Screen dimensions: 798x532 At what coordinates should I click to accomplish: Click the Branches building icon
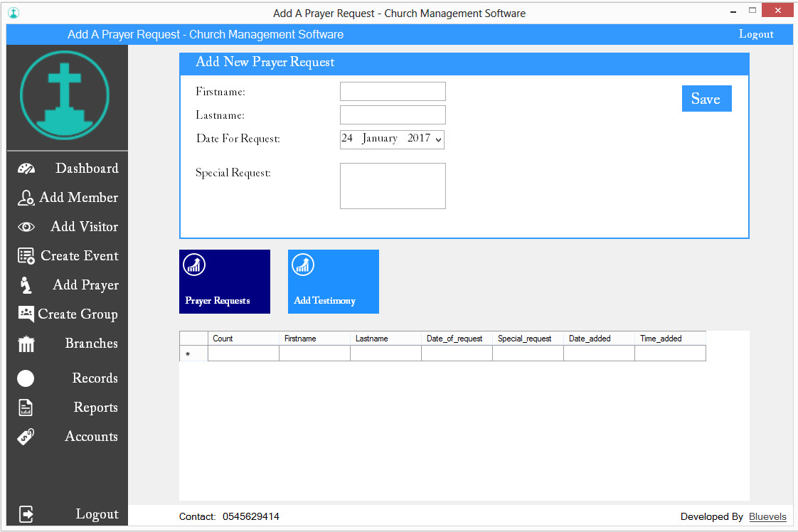click(26, 344)
